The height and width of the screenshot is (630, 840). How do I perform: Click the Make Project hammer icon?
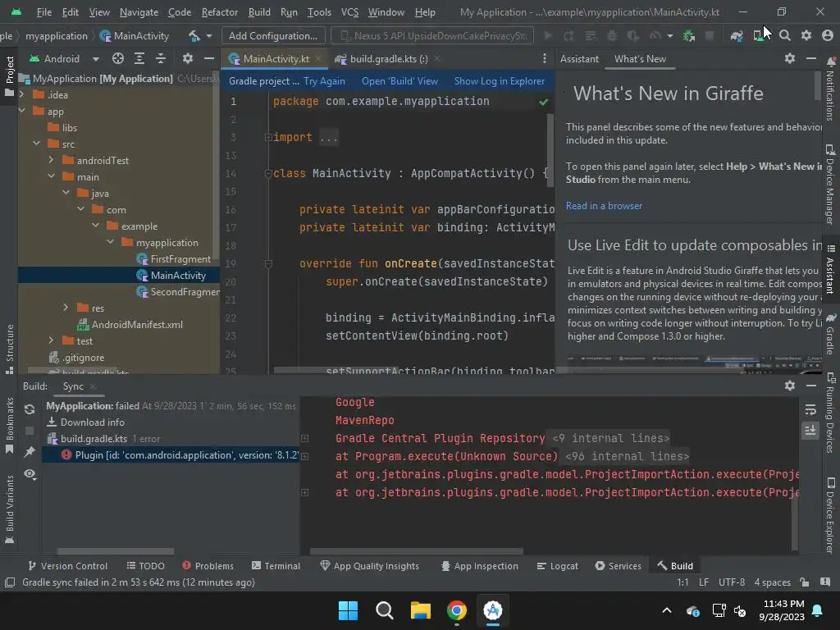pyautogui.click(x=194, y=36)
